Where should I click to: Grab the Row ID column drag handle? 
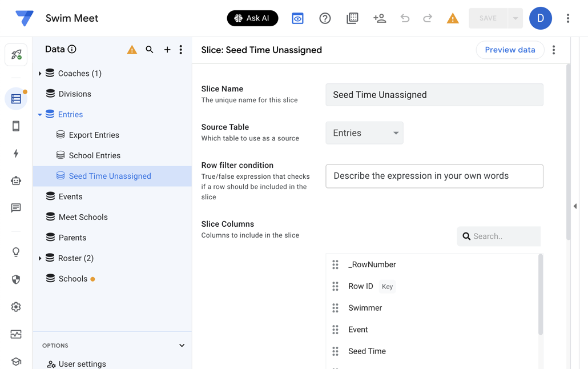(x=335, y=286)
